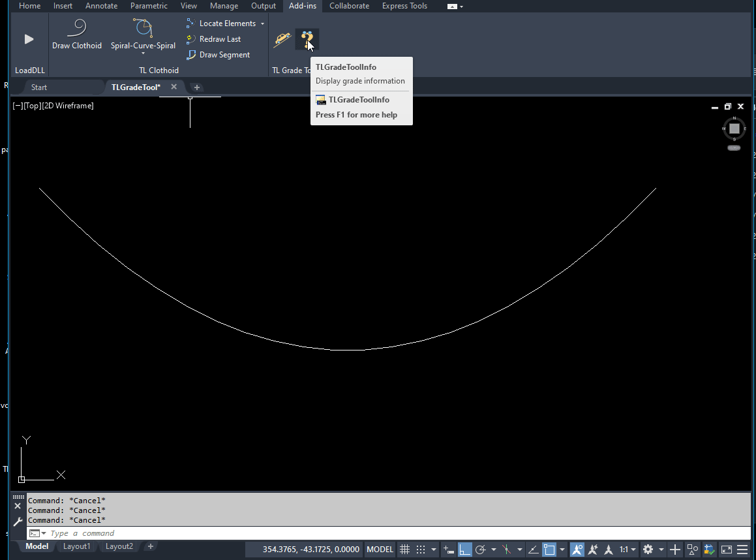
Task: Toggle annotation auto-scale icon in status bar
Action: pos(592,550)
